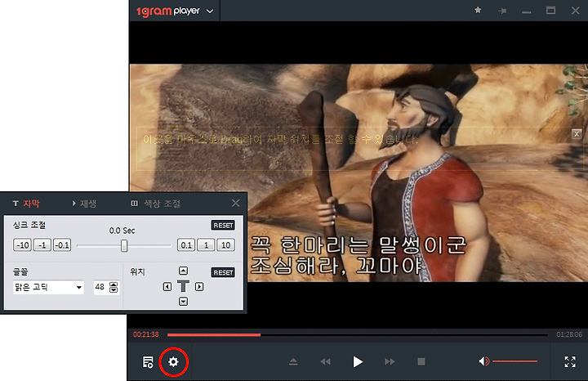Move subtitle position up
Viewport: 588px width, 381px height.
[x=183, y=271]
